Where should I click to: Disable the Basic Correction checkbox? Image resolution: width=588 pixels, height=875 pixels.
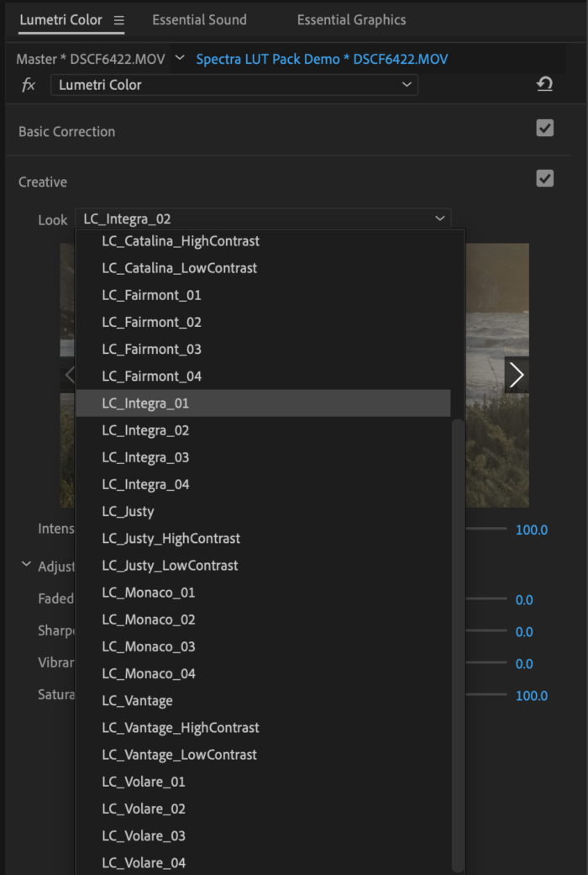pos(544,128)
